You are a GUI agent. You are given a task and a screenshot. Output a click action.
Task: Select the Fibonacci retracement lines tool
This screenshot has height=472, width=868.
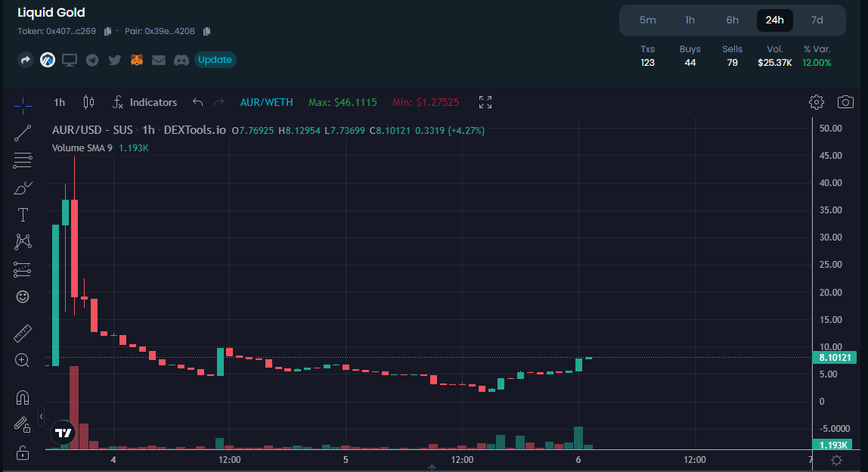click(x=23, y=160)
